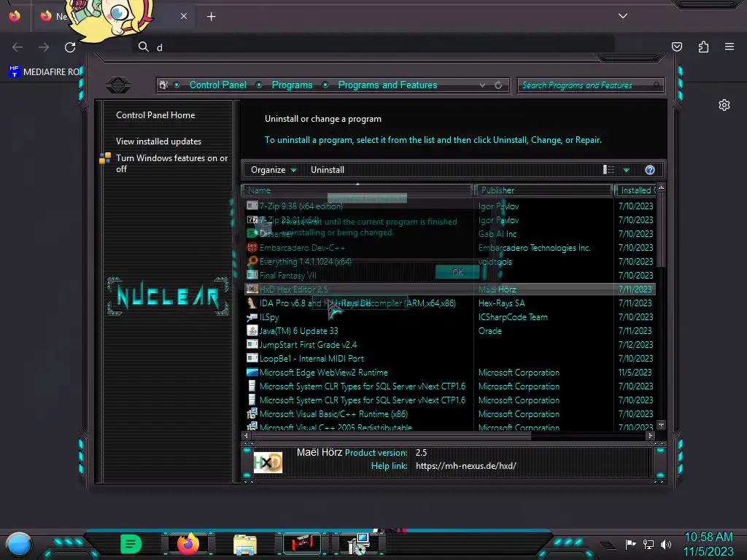Click the network tray icon
Screen dimensions: 747x560
click(x=649, y=544)
